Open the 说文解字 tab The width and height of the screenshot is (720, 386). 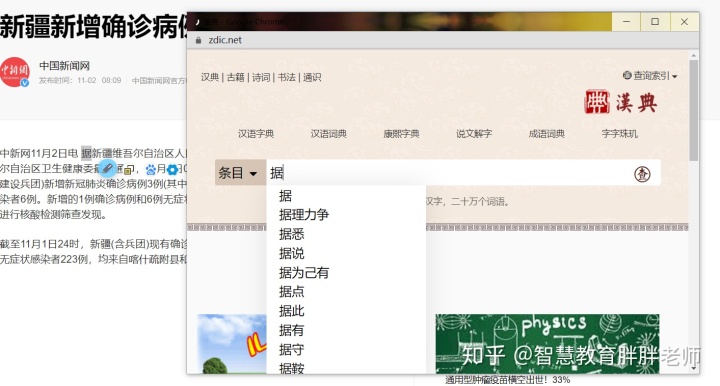474,134
